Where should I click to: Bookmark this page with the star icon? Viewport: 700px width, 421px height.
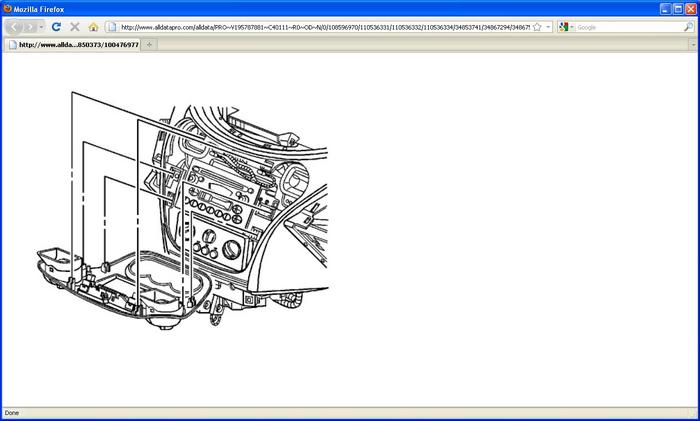click(x=537, y=27)
